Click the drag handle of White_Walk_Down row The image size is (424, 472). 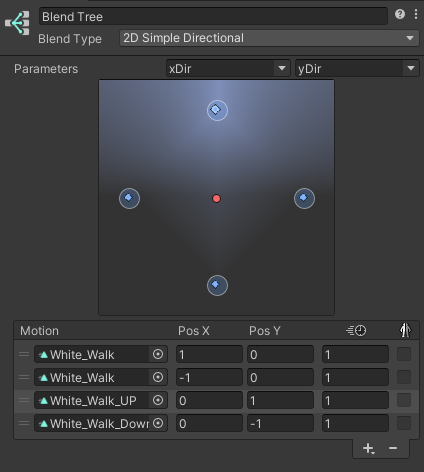point(24,423)
